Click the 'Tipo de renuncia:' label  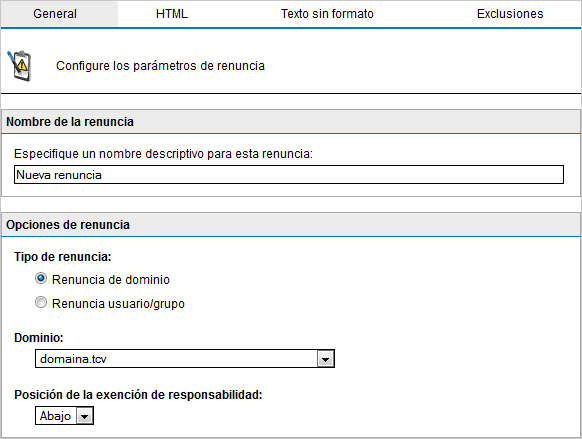[63, 257]
